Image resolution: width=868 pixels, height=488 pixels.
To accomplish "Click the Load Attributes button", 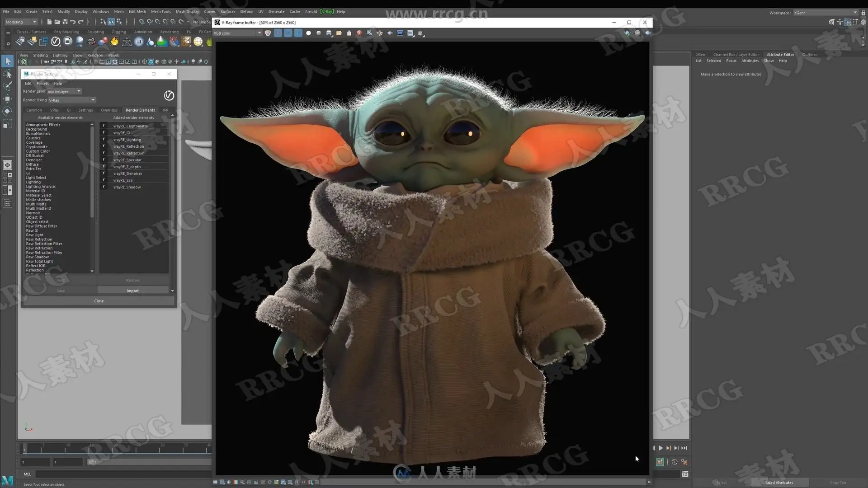I will 779,483.
